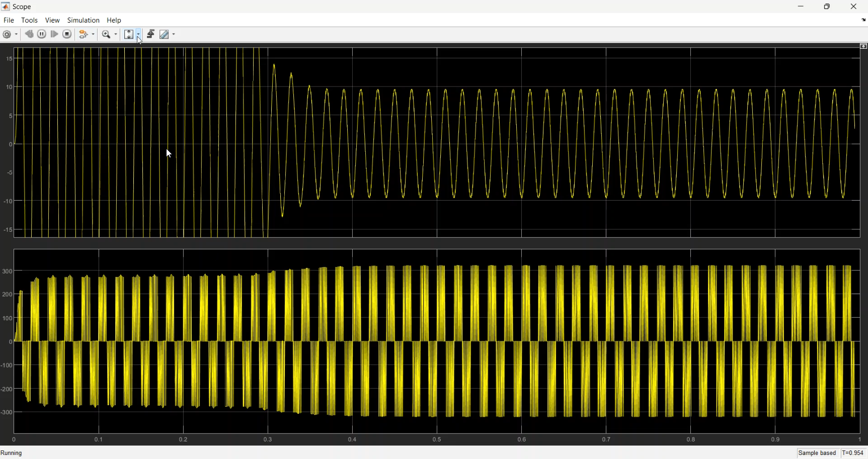Click the Step Back button
Screen dimensions: 868x459
[29, 34]
